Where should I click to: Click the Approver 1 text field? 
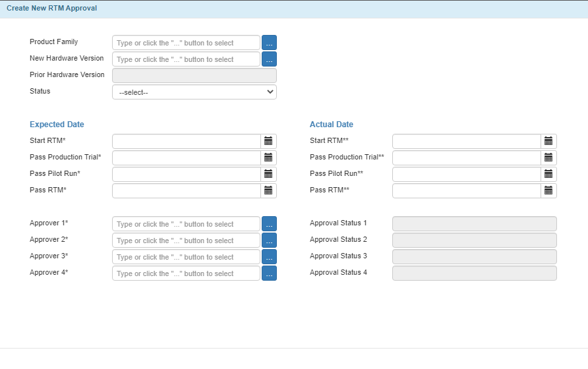[x=186, y=224]
